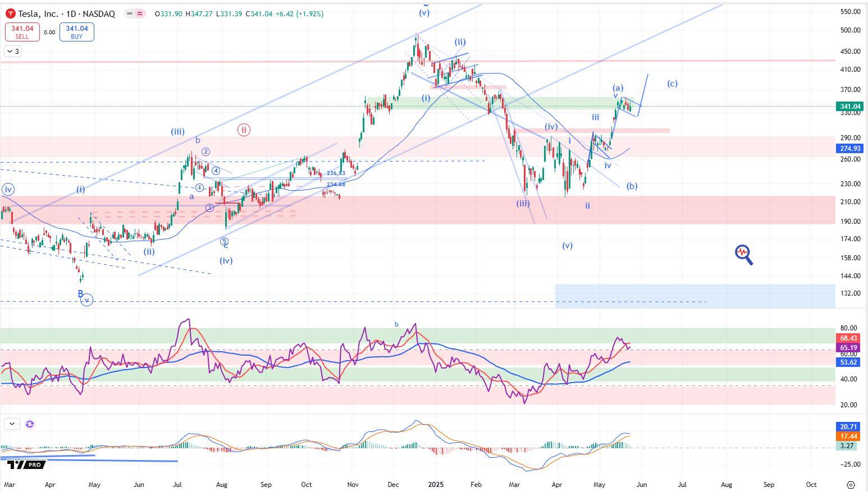Click the 0.00 spread value between Sell and Buy
This screenshot has width=868, height=492.
coord(49,33)
